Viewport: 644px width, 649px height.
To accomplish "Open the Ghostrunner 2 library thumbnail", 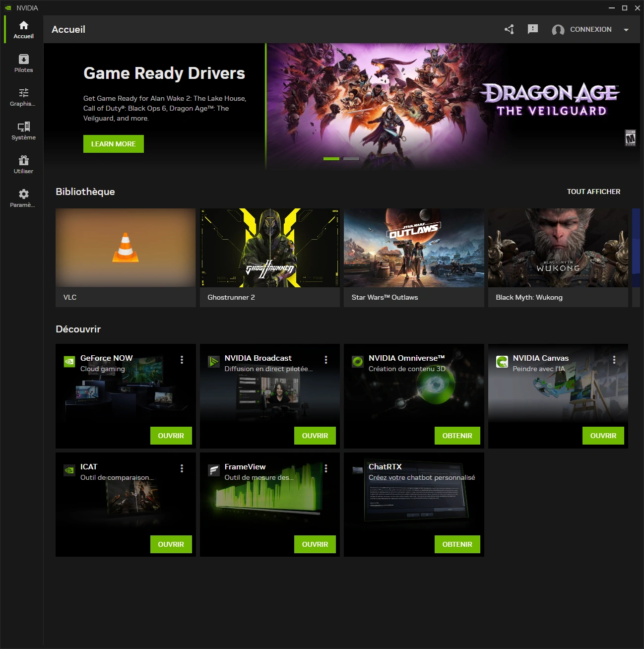I will [270, 248].
